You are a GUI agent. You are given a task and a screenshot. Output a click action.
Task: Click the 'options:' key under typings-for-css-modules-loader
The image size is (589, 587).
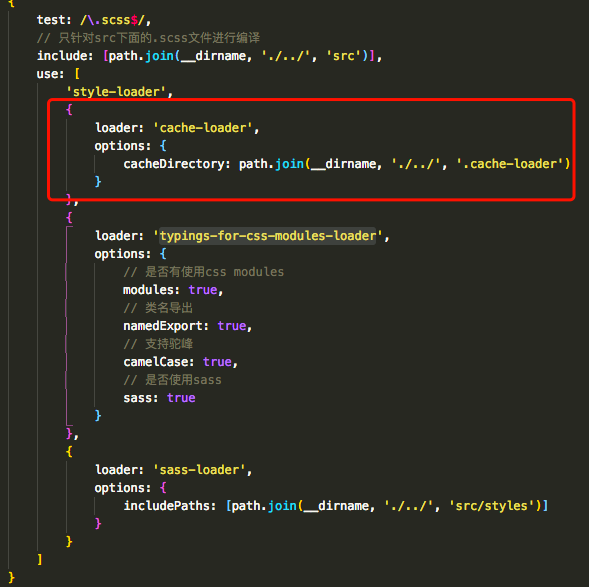(x=122, y=254)
